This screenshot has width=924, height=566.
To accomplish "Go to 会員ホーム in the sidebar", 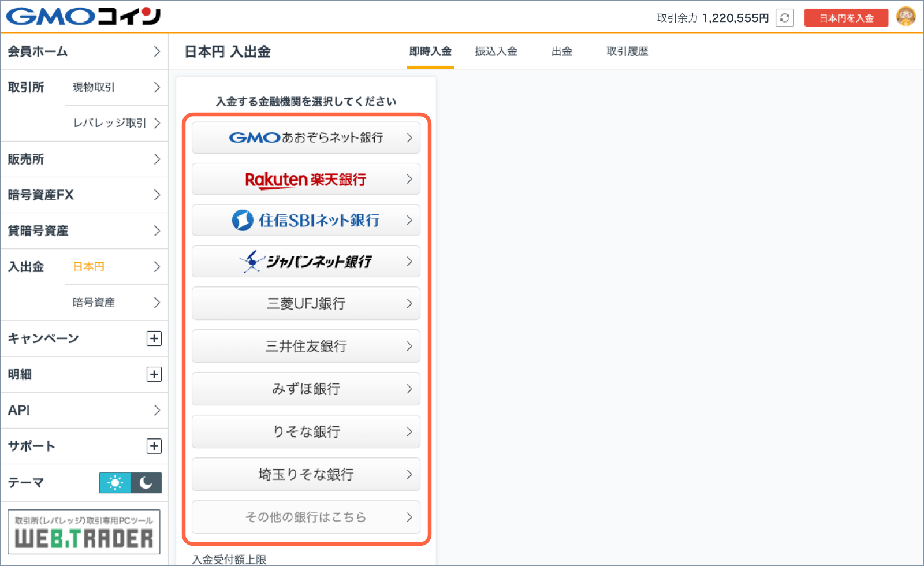I will 84,51.
